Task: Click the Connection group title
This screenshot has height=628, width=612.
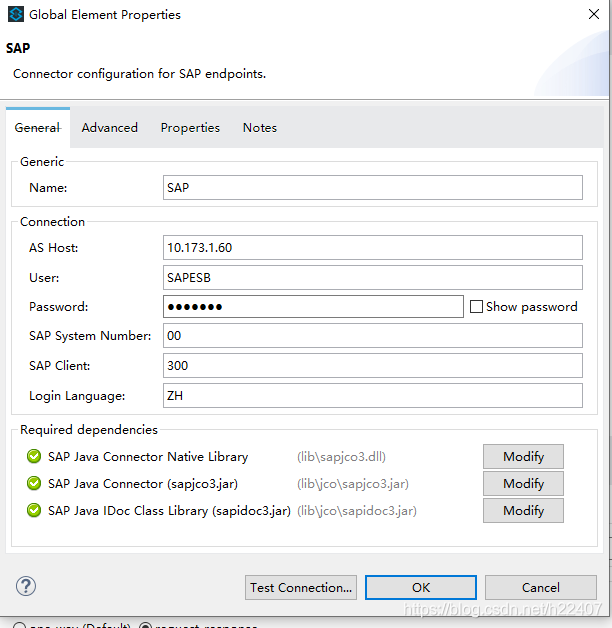Action: coord(52,221)
